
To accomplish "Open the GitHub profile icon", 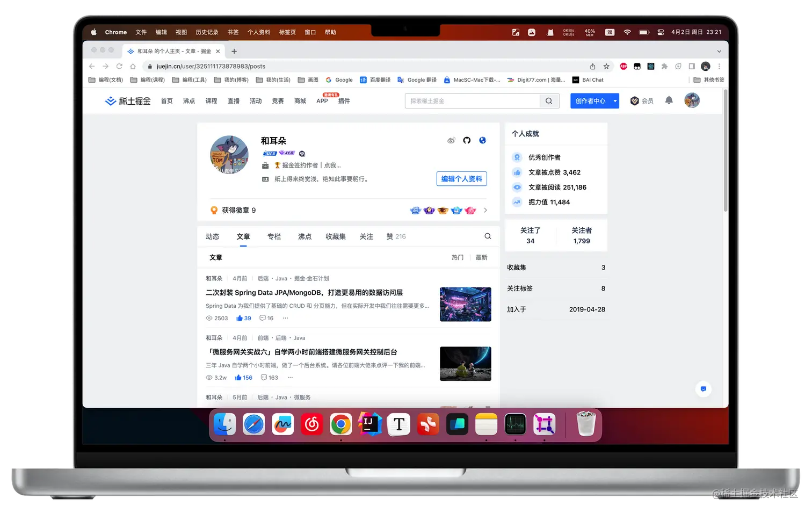I will [467, 141].
